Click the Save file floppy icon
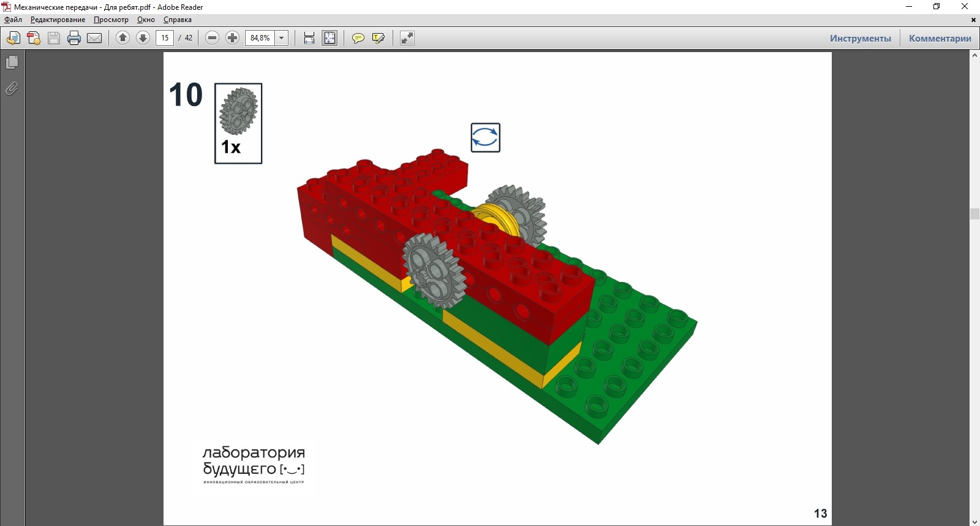The height and width of the screenshot is (526, 980). 54,38
